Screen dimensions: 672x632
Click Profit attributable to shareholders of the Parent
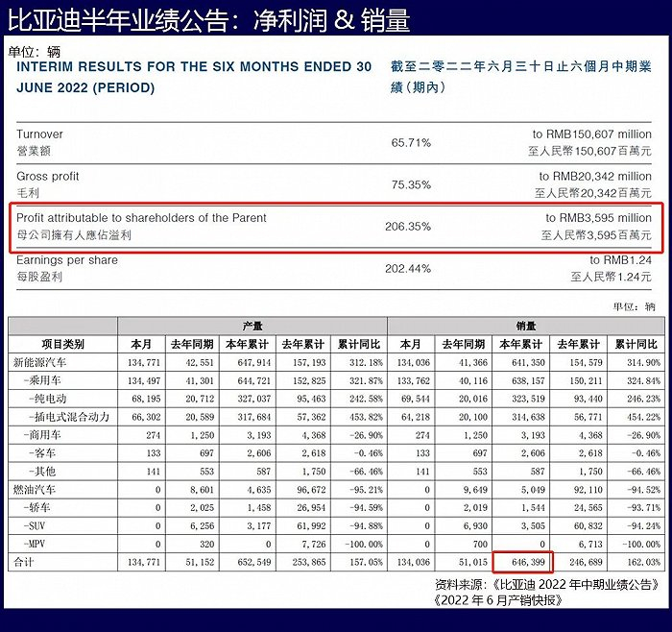click(x=141, y=218)
